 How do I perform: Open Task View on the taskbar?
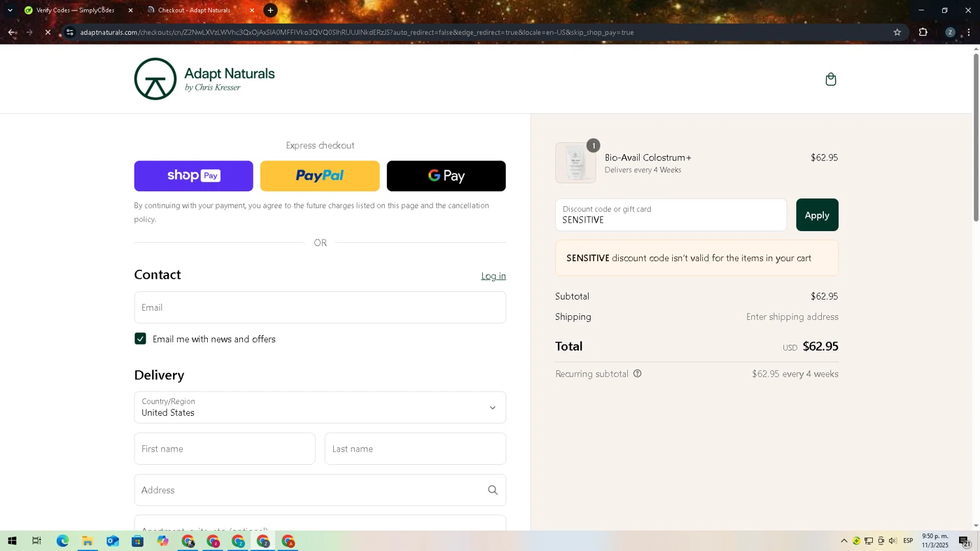pyautogui.click(x=37, y=541)
